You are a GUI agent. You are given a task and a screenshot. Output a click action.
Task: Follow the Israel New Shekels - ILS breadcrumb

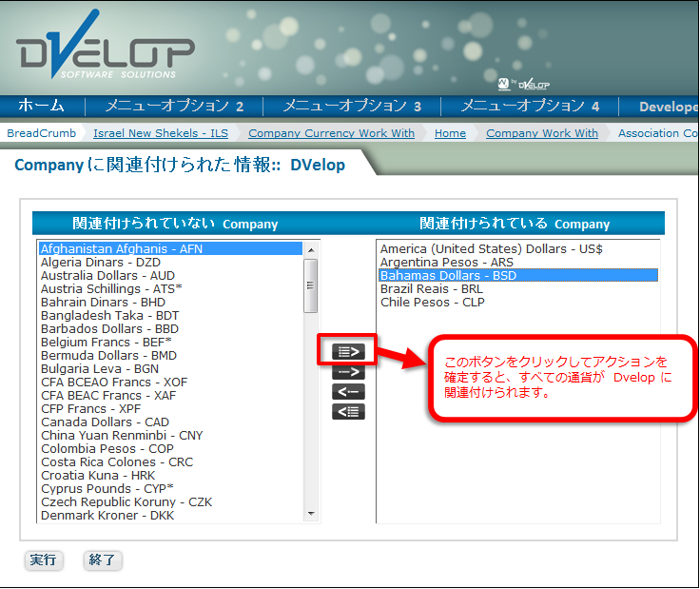click(x=161, y=133)
